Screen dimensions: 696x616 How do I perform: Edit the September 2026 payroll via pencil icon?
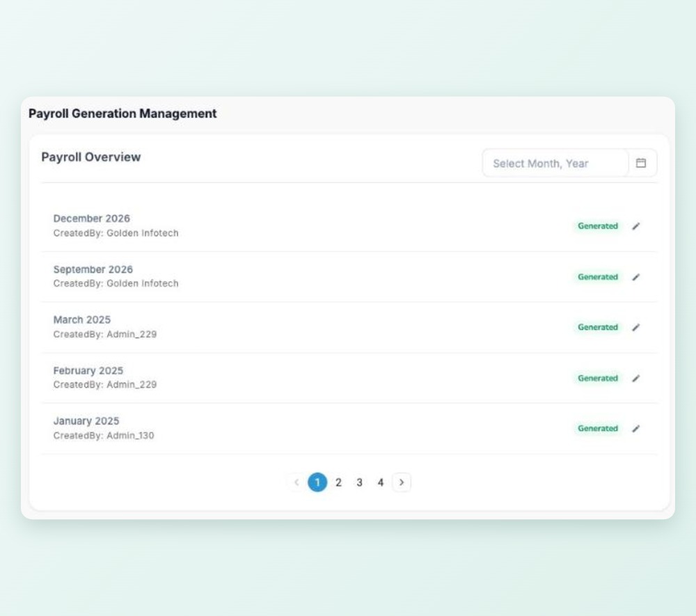635,277
